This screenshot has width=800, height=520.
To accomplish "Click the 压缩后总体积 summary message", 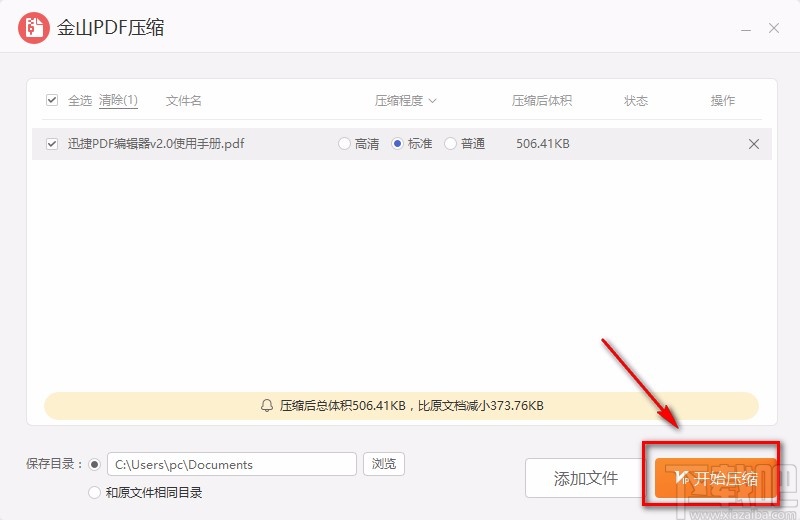I will pyautogui.click(x=411, y=406).
